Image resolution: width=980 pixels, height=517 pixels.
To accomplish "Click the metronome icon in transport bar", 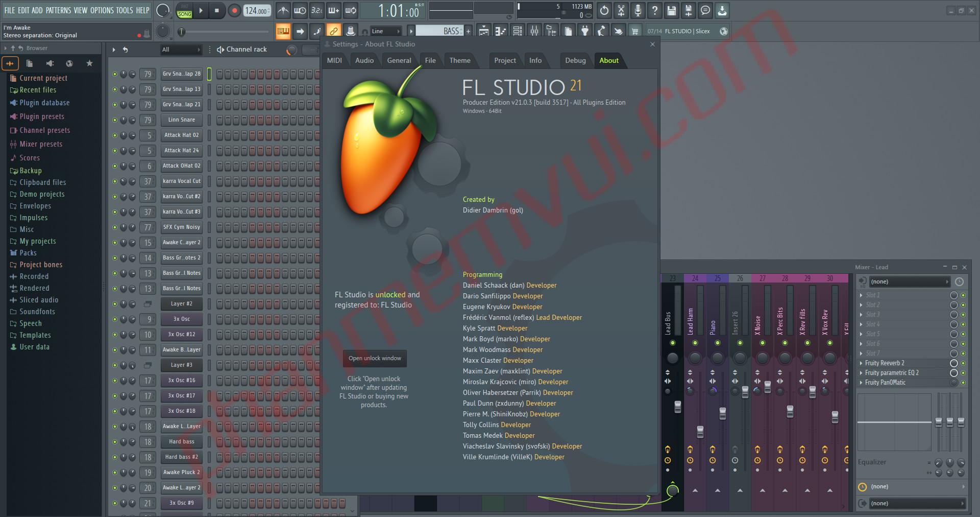I will [x=284, y=10].
